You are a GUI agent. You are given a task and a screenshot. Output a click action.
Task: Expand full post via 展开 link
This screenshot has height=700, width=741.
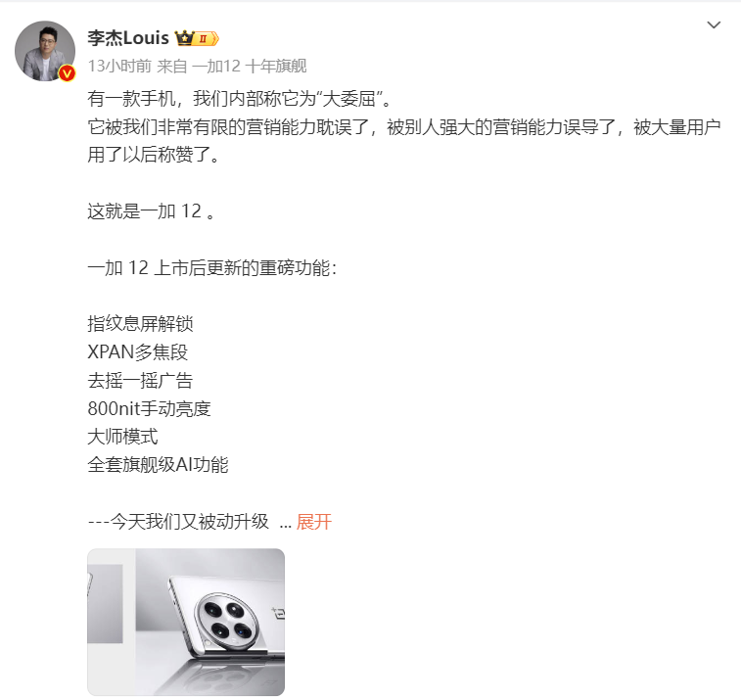click(314, 522)
